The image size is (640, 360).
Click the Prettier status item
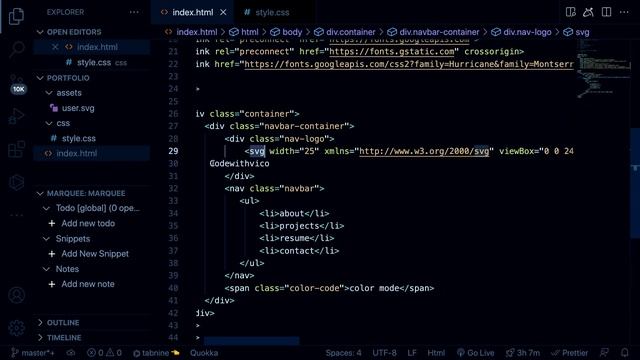click(570, 353)
